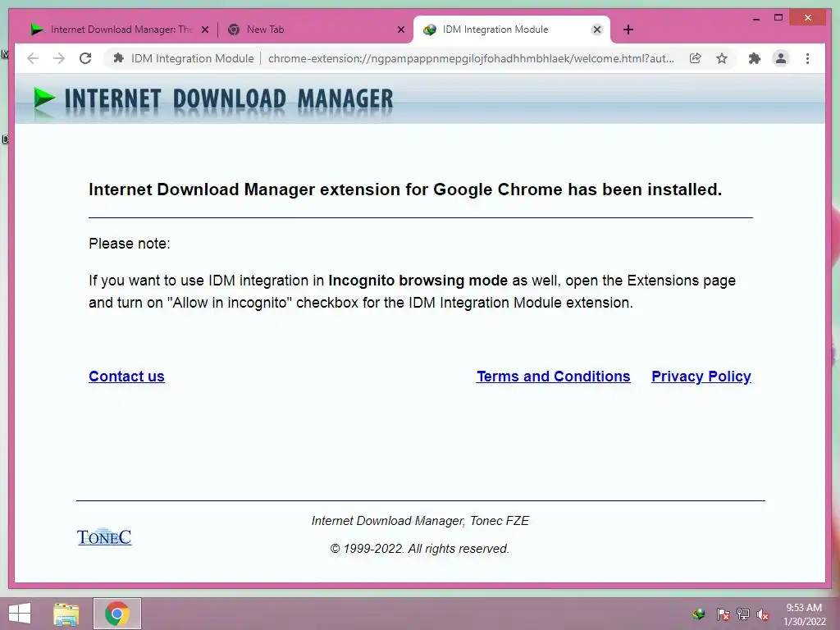840x630 pixels.
Task: Click the 'All rights reserved' copyright line
Action: pos(420,549)
